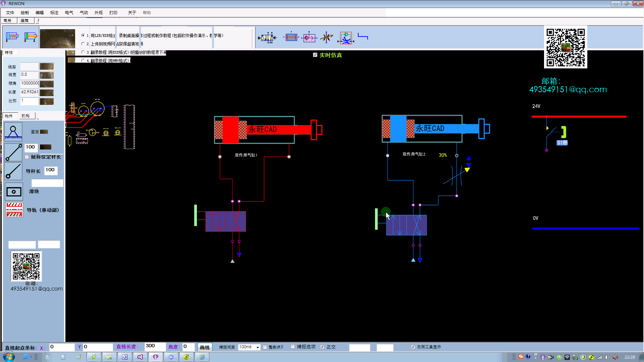Image resolution: width=644 pixels, height=362 pixels.
Task: Open the 打印 menu
Action: pos(113,12)
